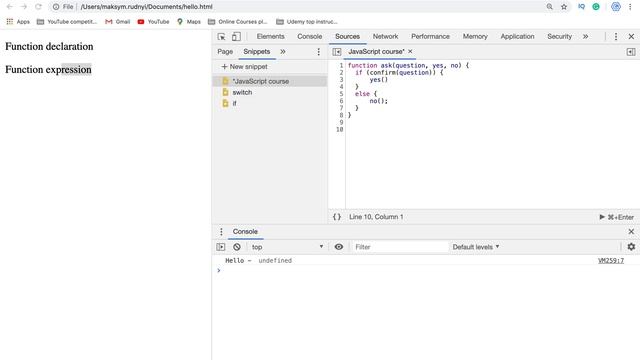This screenshot has height=360, width=640.
Task: Click the IQ extension icon
Action: [581, 7]
